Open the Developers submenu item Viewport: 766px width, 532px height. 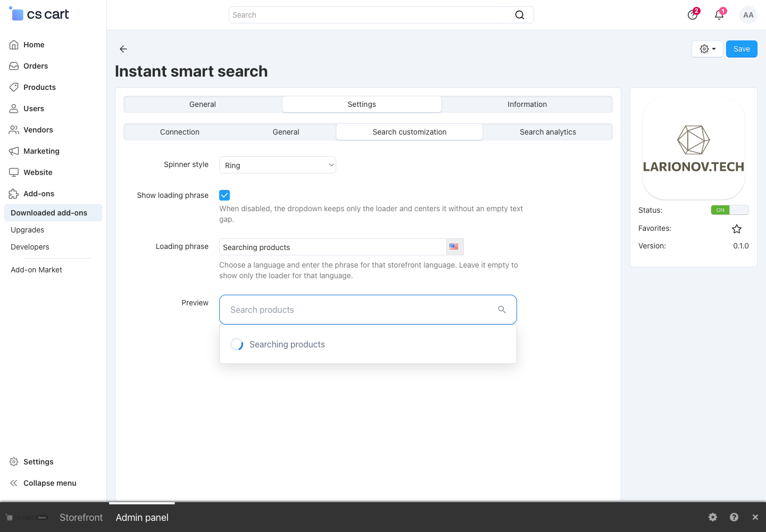click(30, 247)
